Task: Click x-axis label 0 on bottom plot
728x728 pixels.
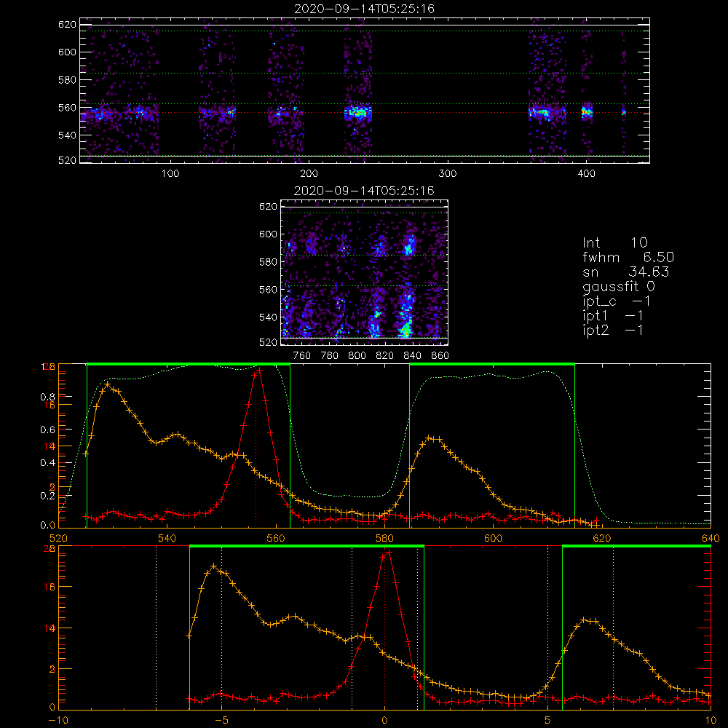Action: [x=384, y=721]
